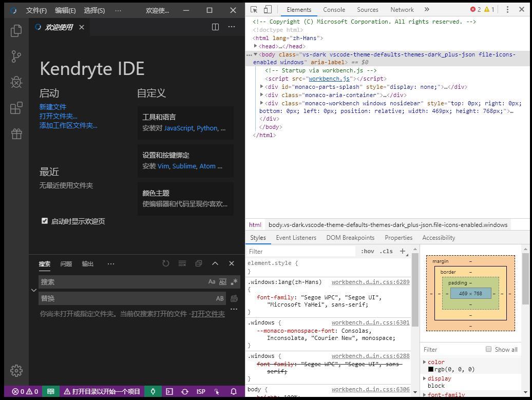This screenshot has height=400, width=532.
Task: Click the 颜色主题 card
Action: pos(185,199)
